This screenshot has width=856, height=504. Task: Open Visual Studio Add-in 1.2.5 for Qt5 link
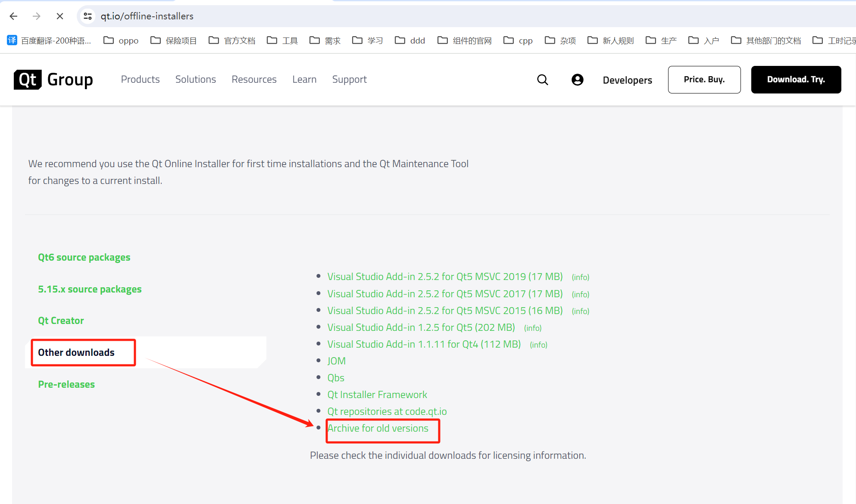[x=421, y=327]
